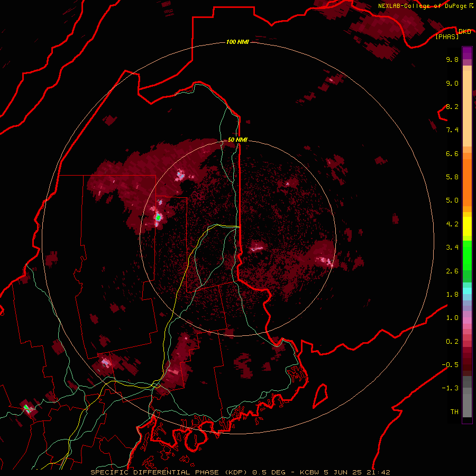Image resolution: width=476 pixels, height=476 pixels.
Task: Click the NEXLAB-College of DuPage credit text
Action: 422,6
